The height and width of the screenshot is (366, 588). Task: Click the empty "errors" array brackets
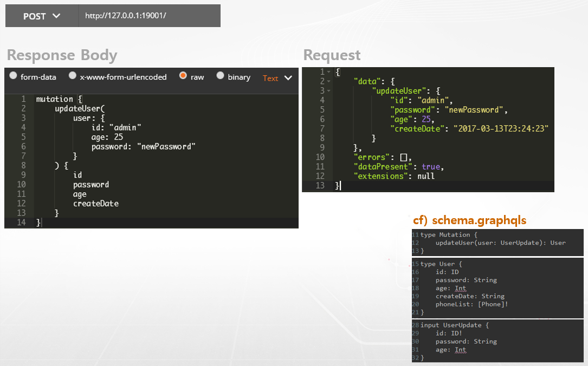click(403, 158)
